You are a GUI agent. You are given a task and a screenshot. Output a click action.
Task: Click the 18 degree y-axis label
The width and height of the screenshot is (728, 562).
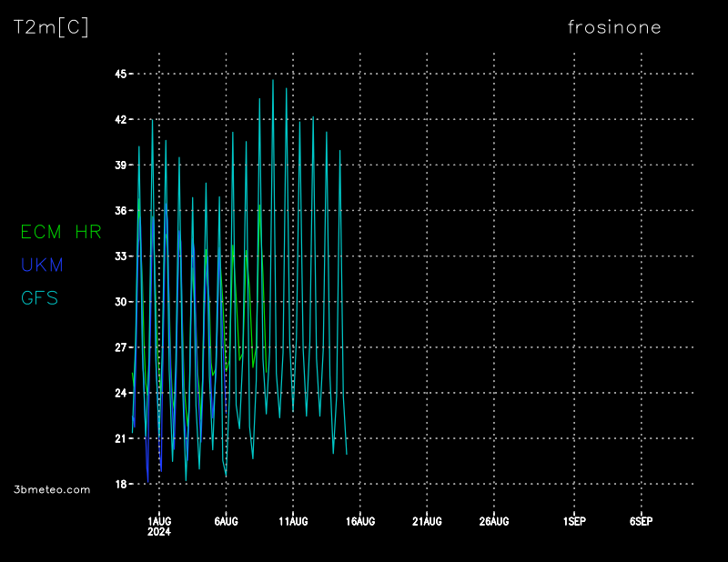coord(119,484)
